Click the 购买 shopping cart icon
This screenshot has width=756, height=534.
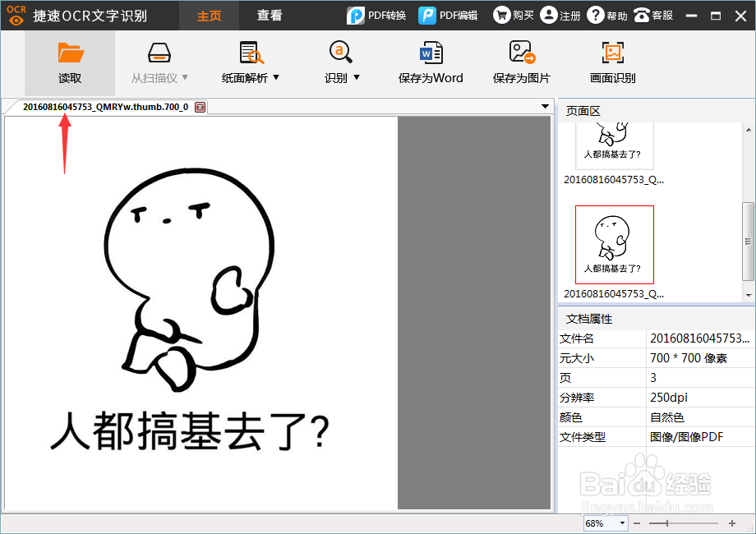coord(501,16)
